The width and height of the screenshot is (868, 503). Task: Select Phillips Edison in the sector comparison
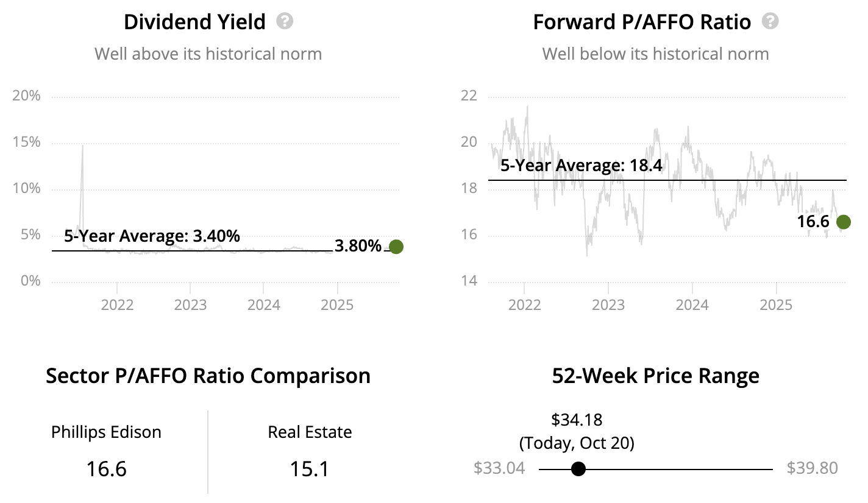[106, 432]
